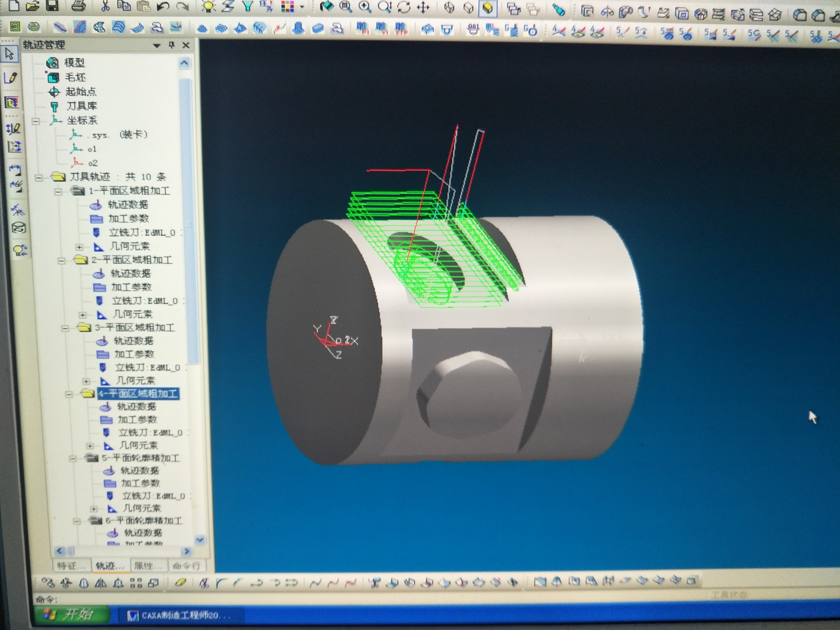Collapse the 刀具轨迹 folder node

click(x=38, y=177)
